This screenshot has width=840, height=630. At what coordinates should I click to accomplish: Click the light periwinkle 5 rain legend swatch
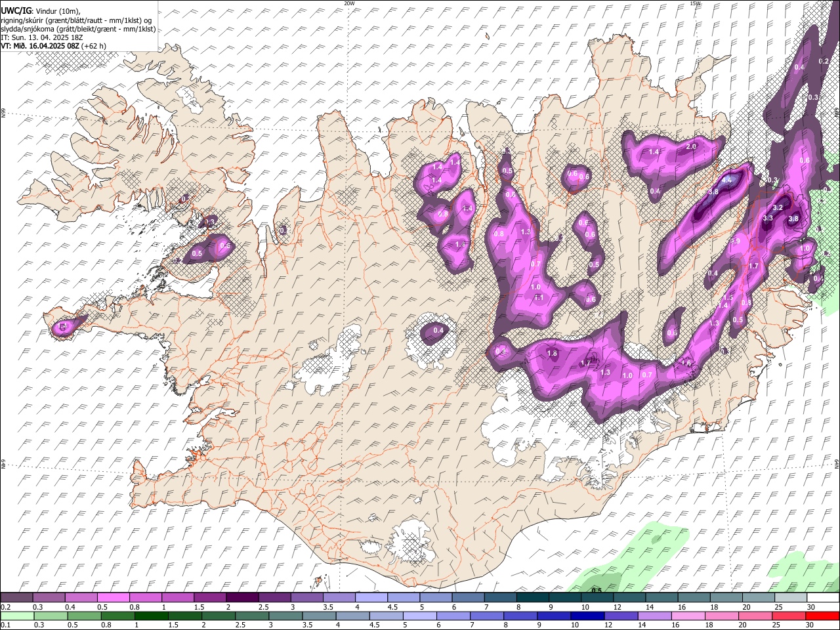420,616
